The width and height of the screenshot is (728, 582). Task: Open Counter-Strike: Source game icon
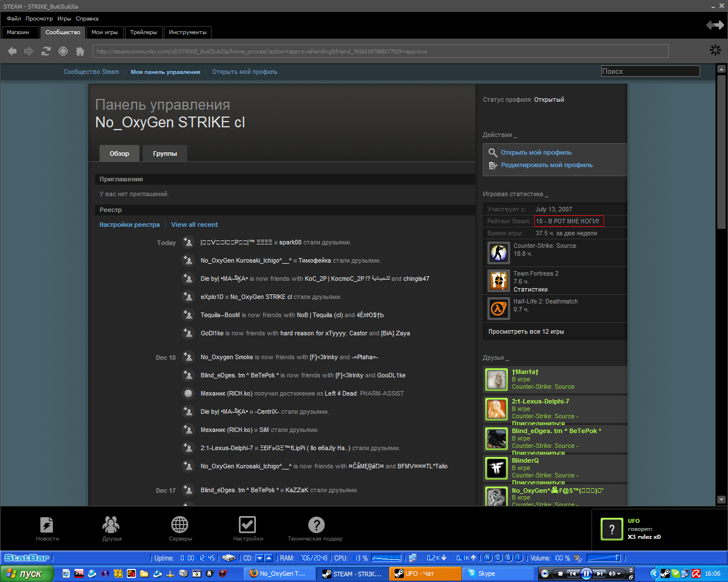click(x=499, y=253)
